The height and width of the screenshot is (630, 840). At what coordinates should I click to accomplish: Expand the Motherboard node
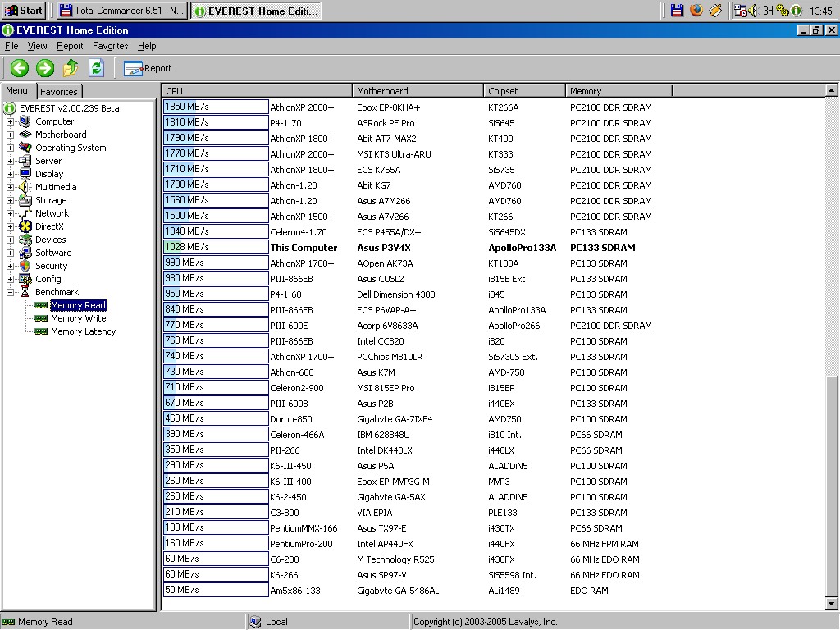(10, 135)
